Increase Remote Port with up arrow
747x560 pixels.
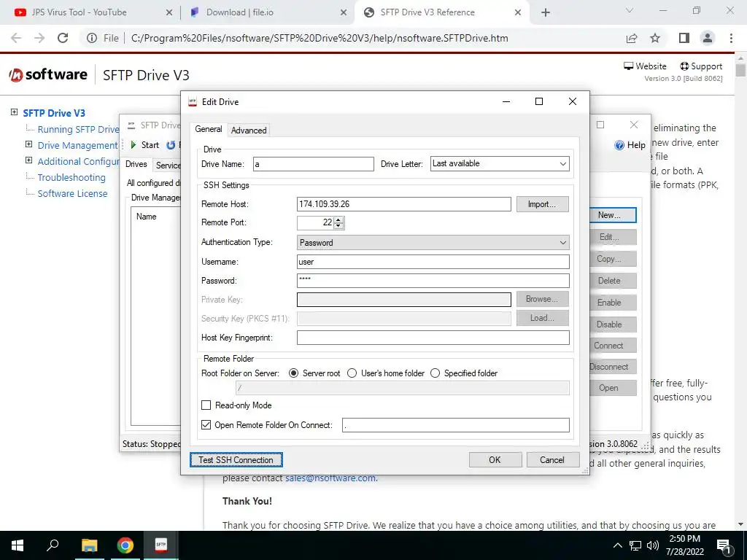pos(338,219)
